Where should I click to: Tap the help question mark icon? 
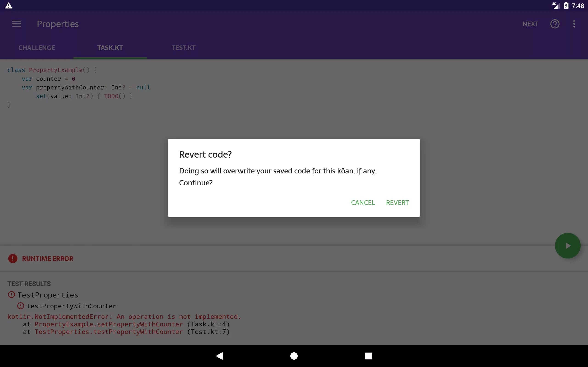point(555,24)
